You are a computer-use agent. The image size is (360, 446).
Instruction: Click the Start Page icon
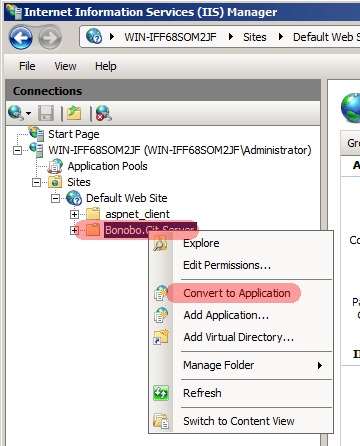pyautogui.click(x=36, y=134)
